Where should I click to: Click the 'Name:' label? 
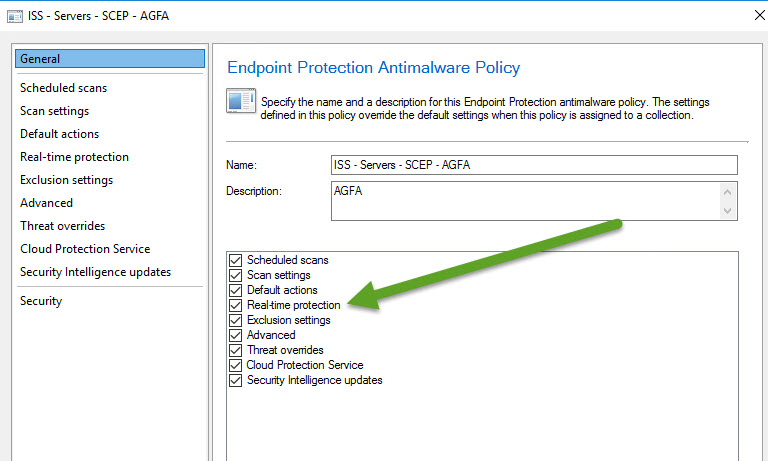tap(241, 165)
